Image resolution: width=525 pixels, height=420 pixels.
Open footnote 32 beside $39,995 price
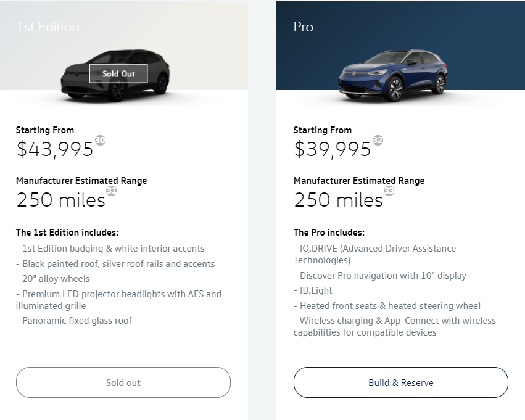(378, 140)
